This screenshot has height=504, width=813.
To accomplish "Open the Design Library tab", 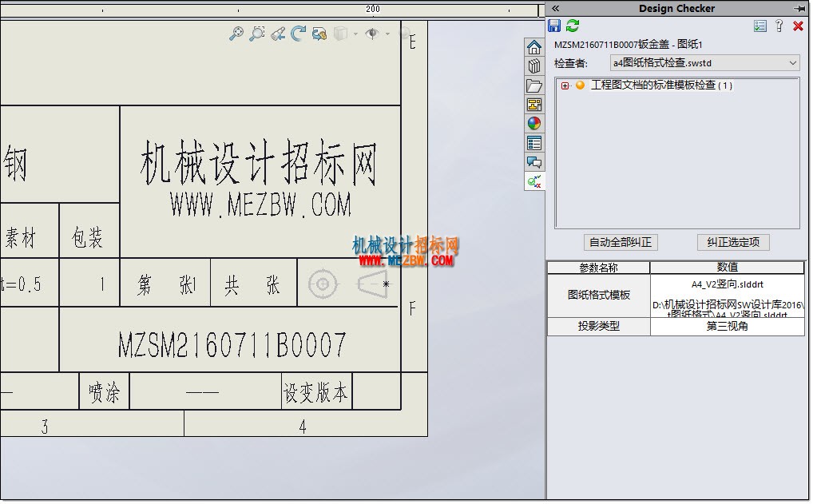I will 534,66.
